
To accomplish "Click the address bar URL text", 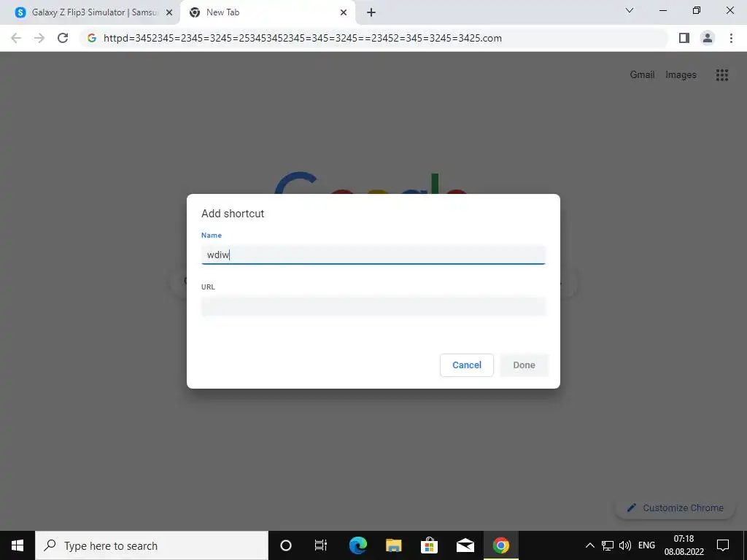I will coord(303,38).
